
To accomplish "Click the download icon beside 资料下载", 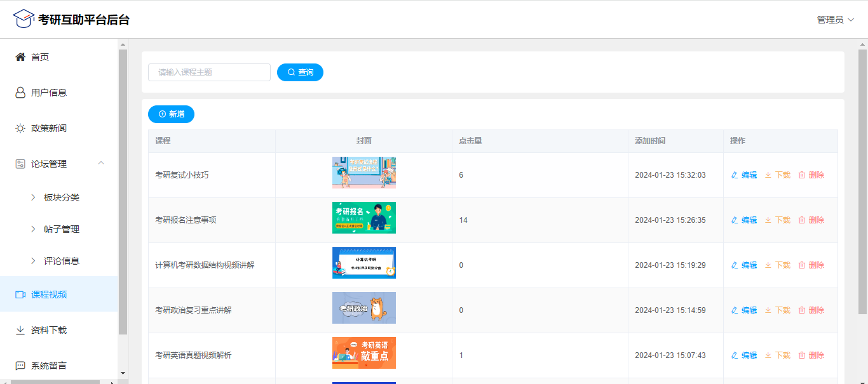I will [20, 330].
